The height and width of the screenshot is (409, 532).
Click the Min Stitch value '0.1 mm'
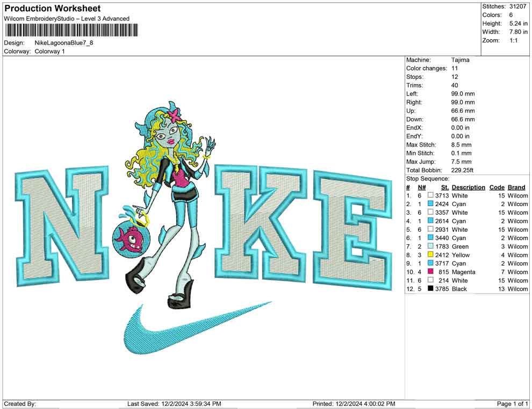[x=462, y=153]
